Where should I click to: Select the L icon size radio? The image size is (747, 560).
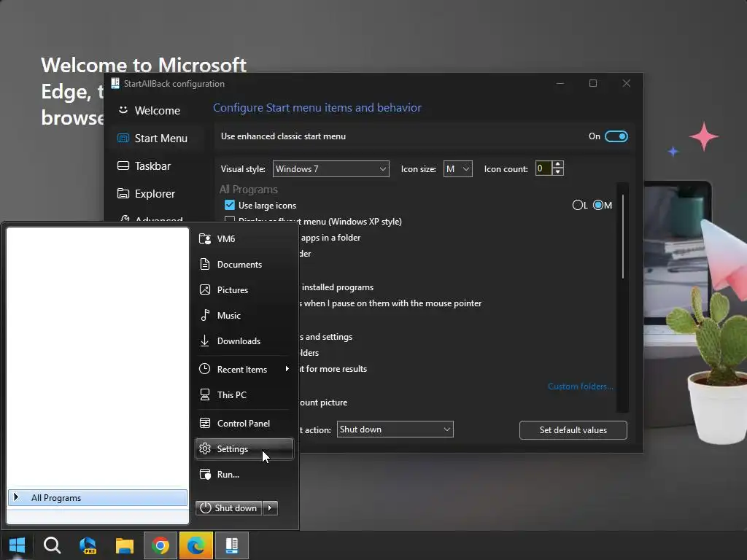(578, 205)
